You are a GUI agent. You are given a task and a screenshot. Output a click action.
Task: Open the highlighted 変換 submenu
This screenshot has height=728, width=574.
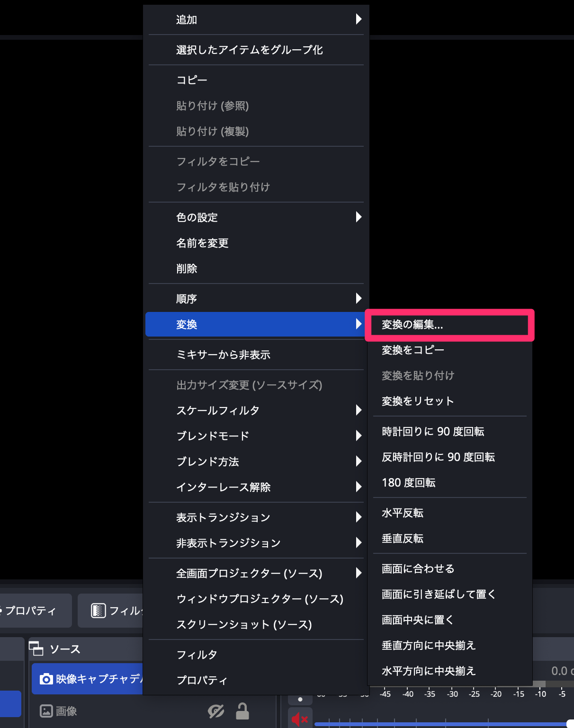click(x=256, y=324)
